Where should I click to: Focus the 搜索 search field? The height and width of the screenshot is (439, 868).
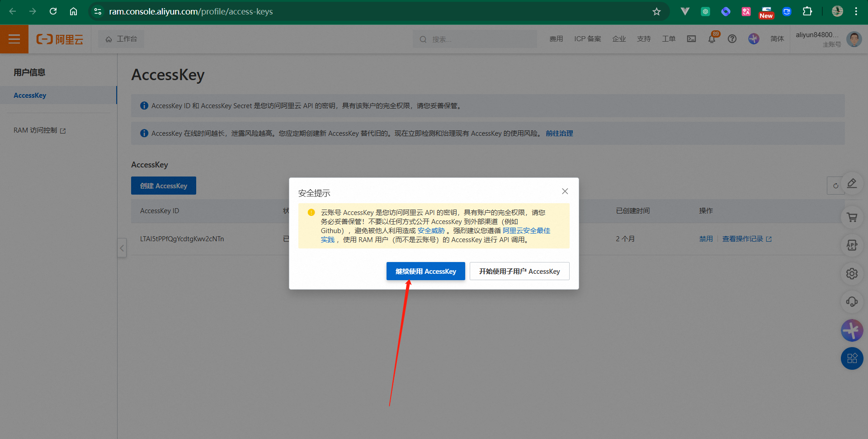(475, 39)
